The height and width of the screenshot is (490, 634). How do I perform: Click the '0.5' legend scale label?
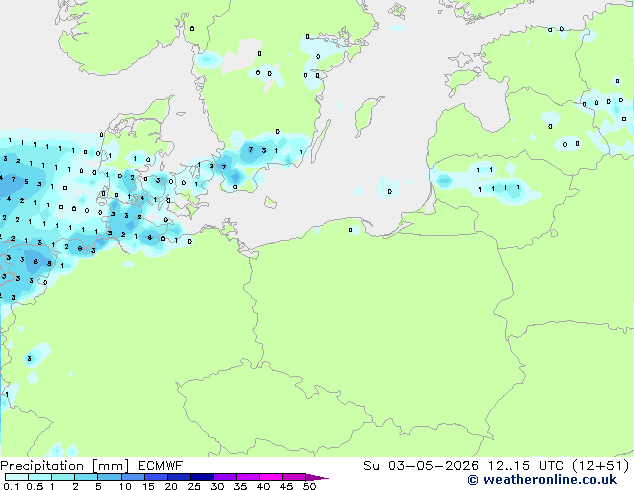(x=34, y=486)
